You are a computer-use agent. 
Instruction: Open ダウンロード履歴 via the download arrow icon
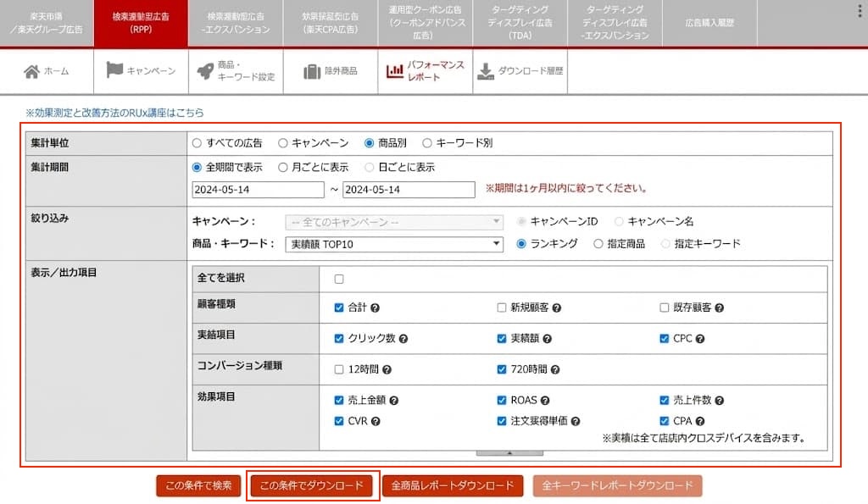[486, 71]
